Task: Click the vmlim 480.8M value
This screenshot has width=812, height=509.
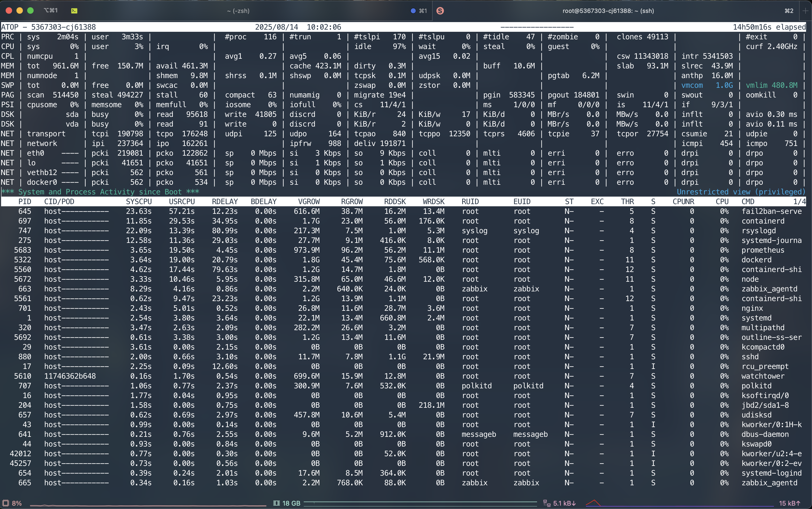Action: coord(772,85)
